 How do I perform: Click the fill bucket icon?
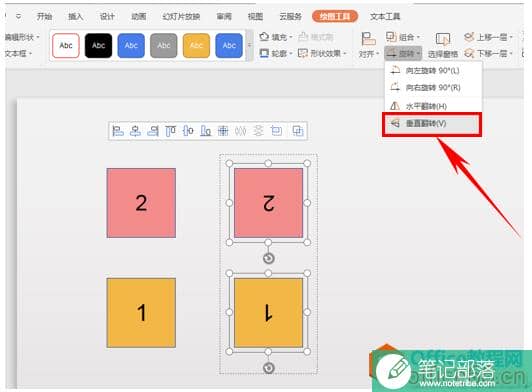pyautogui.click(x=264, y=37)
